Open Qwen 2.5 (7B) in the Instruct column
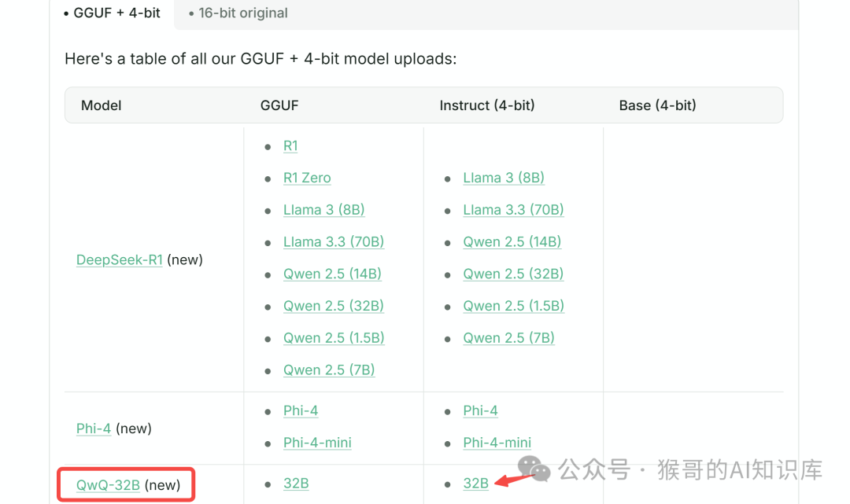Image resolution: width=850 pixels, height=504 pixels. pyautogui.click(x=509, y=338)
